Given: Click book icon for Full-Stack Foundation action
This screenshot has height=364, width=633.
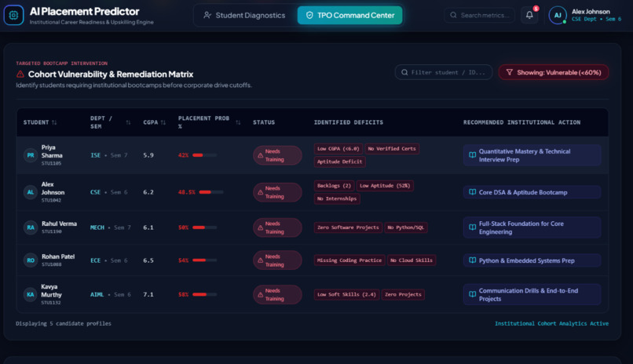Looking at the screenshot, I should click(472, 227).
